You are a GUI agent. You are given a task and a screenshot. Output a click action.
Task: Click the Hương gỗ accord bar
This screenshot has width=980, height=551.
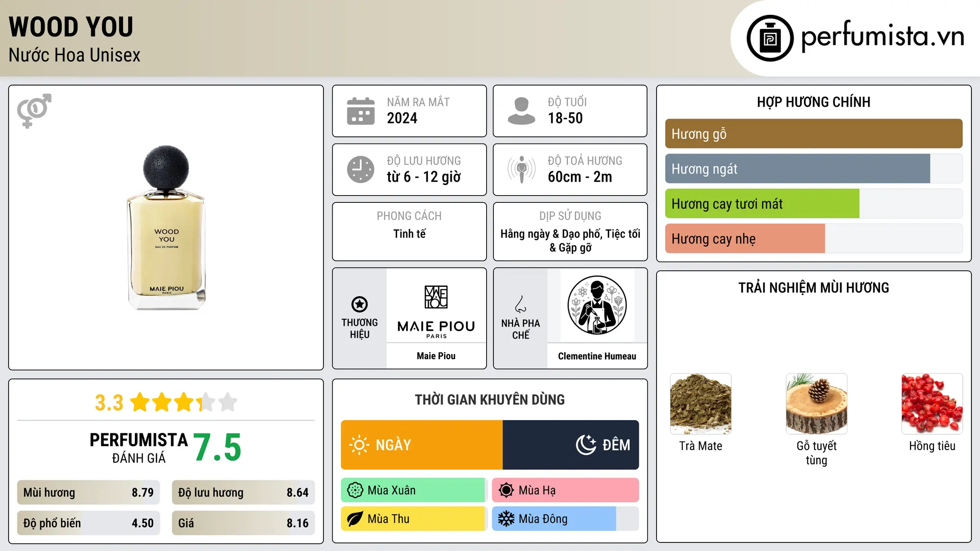coord(813,134)
